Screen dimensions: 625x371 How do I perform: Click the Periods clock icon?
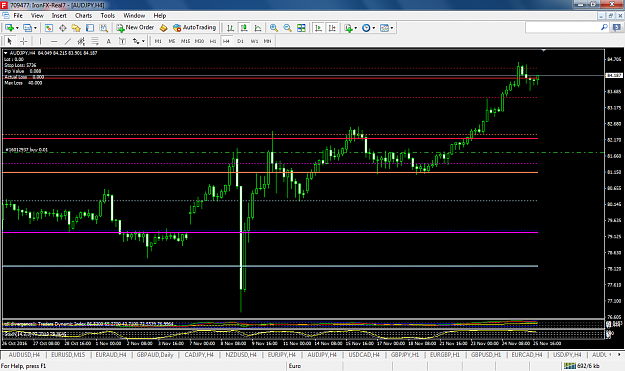(366, 28)
